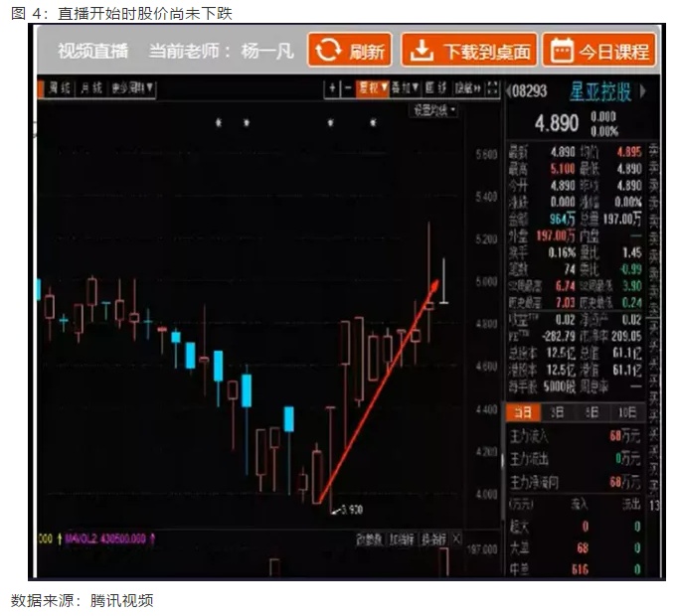
Task: Select the 5日 capital-flow tab
Action: 592,413
